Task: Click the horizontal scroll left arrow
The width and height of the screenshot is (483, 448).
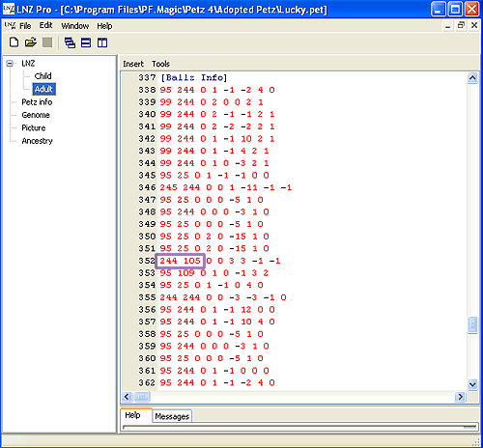Action: 127,397
